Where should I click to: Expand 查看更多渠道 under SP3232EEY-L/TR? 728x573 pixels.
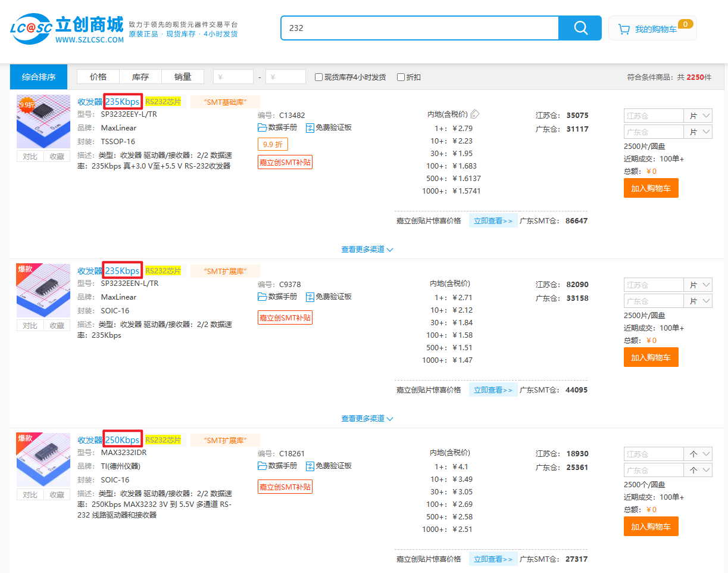(x=367, y=250)
